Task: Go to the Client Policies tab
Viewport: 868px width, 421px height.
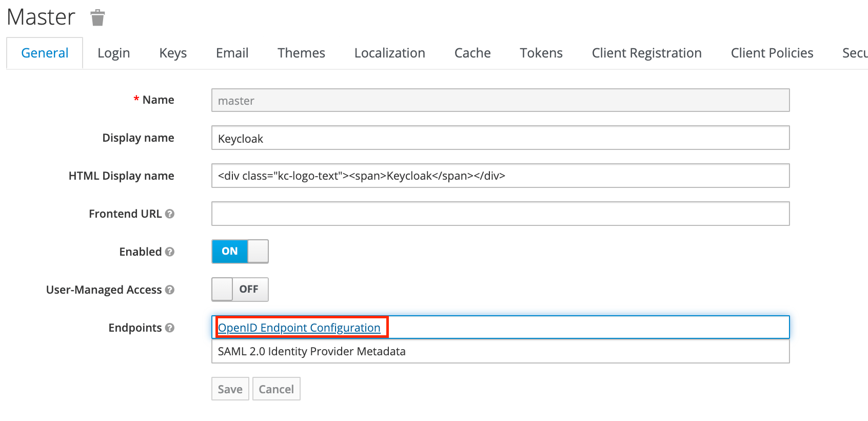Action: 772,53
